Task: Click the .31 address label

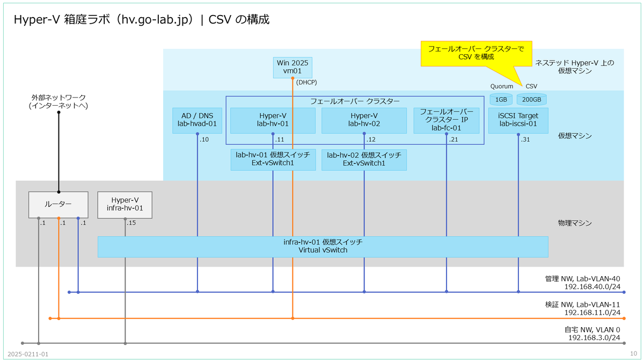Action: click(x=525, y=139)
